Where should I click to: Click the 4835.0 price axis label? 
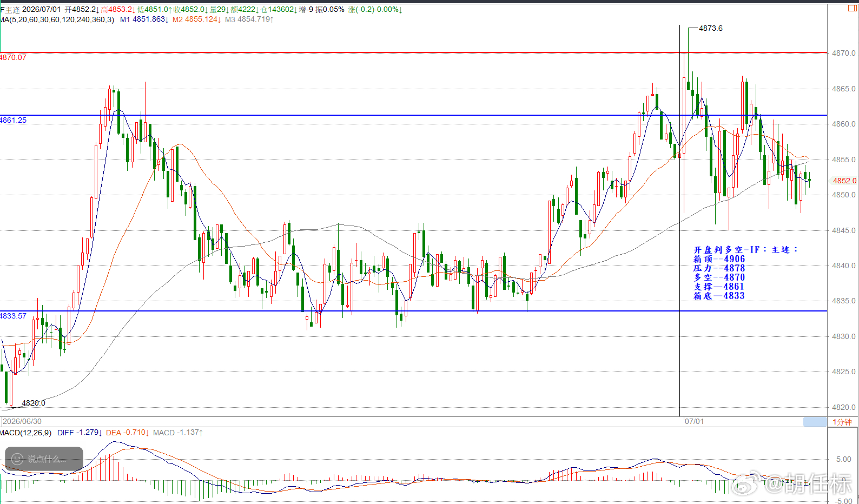[844, 301]
